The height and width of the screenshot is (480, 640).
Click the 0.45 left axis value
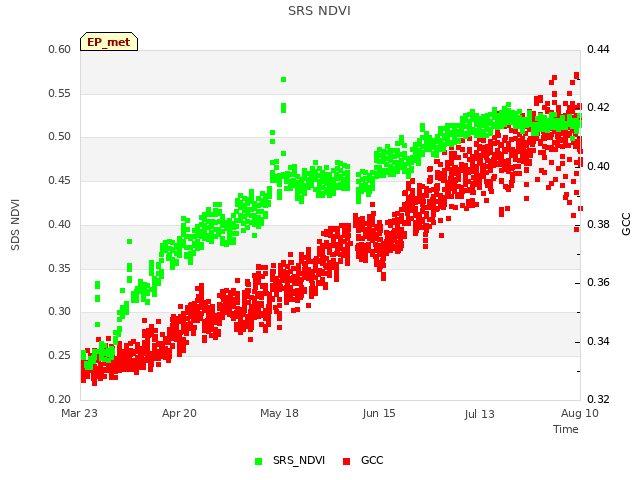(60, 180)
